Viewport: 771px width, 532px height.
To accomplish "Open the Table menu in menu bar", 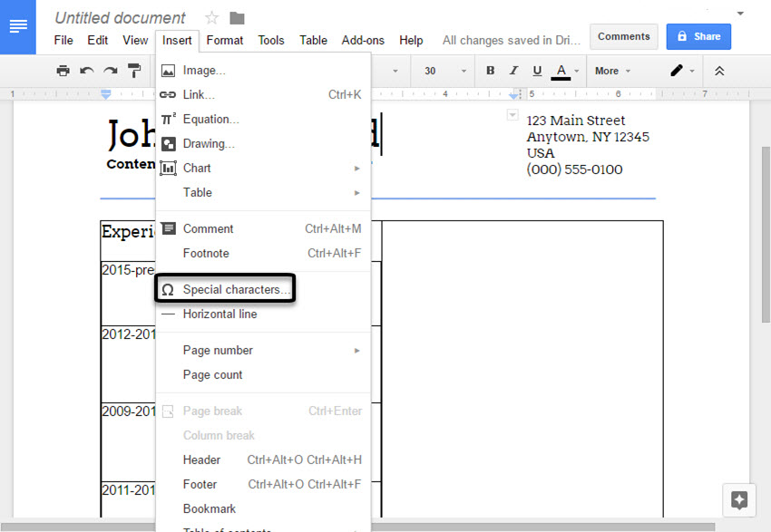I will point(313,40).
